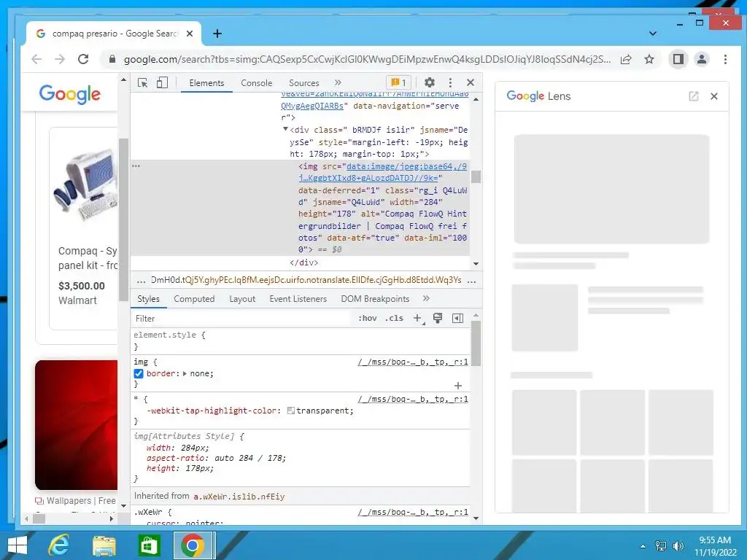Switch to the Sources tab
This screenshot has width=747, height=560.
(304, 83)
